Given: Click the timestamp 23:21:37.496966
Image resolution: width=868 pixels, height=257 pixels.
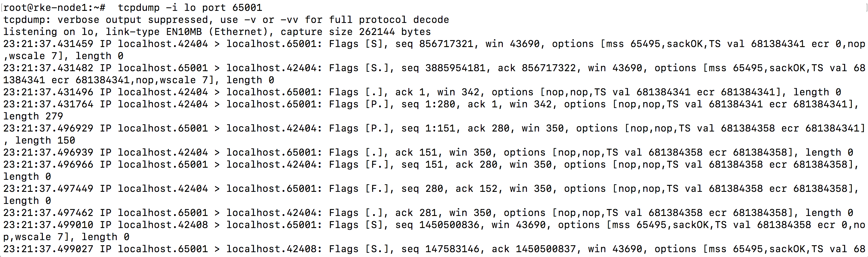Looking at the screenshot, I should tap(48, 164).
